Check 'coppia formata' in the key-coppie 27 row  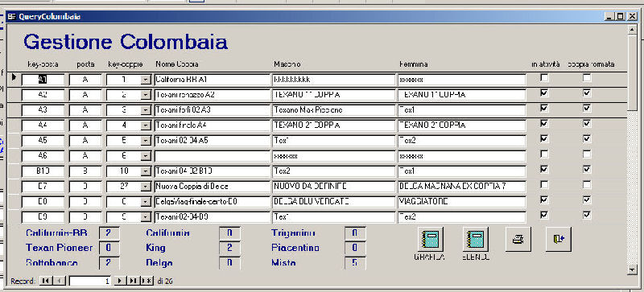588,184
